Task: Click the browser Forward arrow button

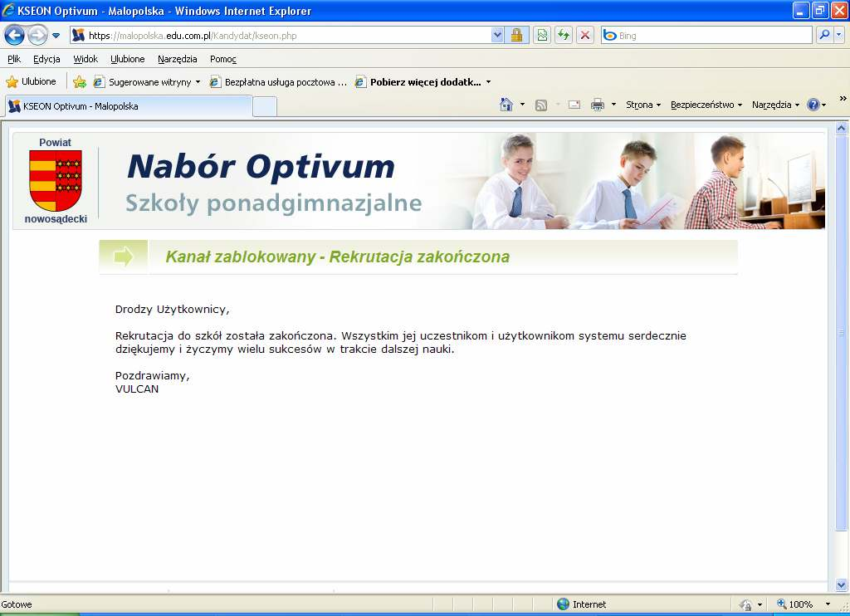Action: point(37,36)
